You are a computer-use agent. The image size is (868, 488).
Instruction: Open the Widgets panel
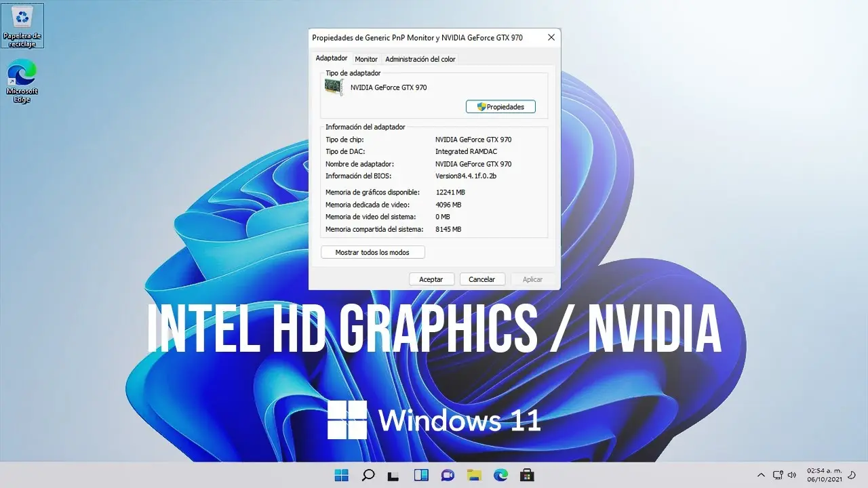(421, 475)
